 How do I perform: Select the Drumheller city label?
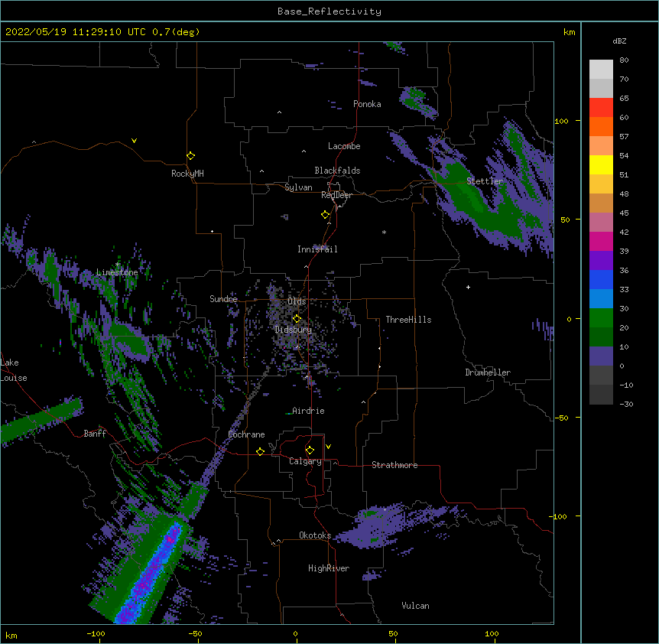tap(488, 372)
